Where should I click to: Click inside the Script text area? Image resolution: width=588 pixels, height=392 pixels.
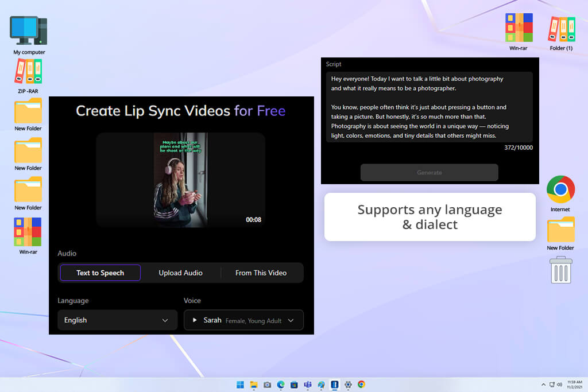[x=430, y=107]
